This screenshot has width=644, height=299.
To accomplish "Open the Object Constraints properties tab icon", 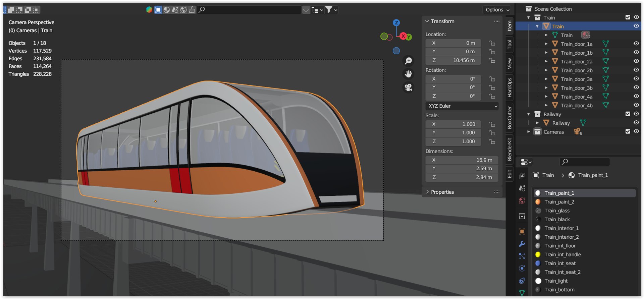I will pos(522,281).
